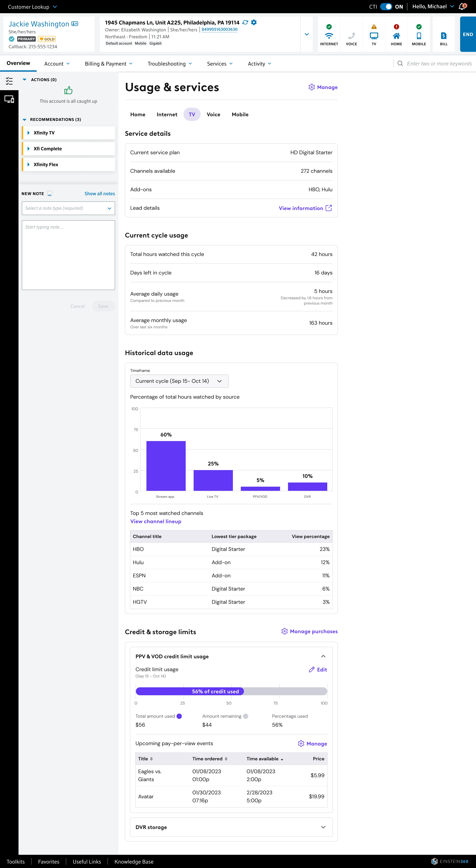Collapse the Actions section
Viewport: 476px width, 868px height.
(x=24, y=80)
